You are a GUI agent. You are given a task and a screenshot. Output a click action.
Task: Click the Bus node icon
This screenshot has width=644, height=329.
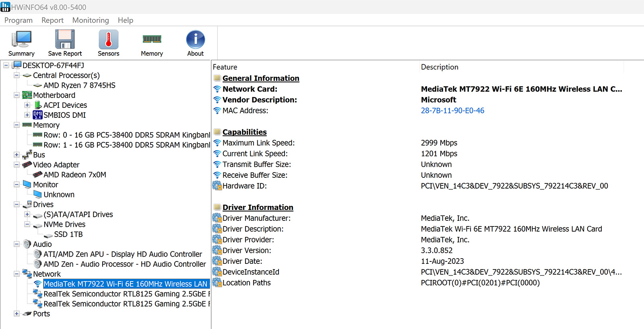[x=27, y=154]
